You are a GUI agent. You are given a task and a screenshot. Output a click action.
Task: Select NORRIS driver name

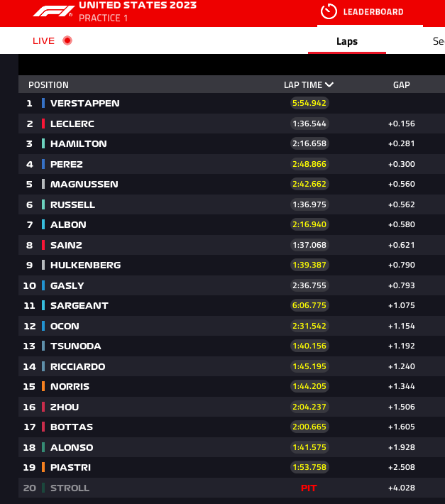pos(70,386)
